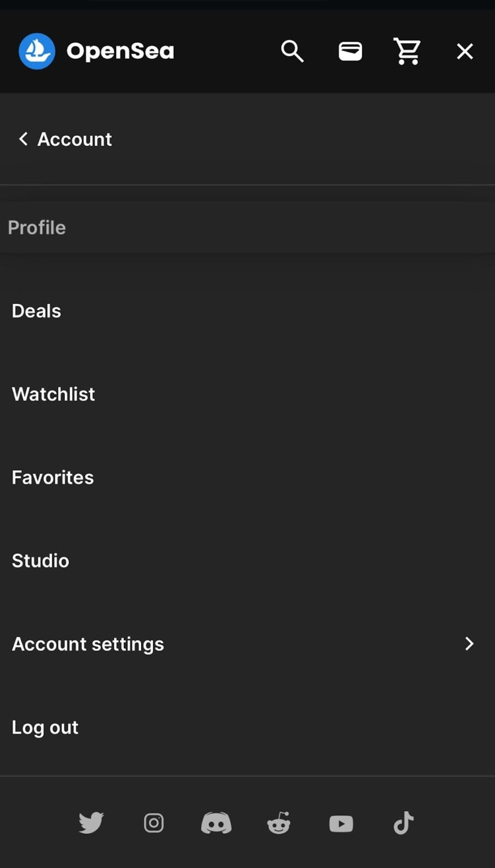Navigate to Studio

[41, 560]
